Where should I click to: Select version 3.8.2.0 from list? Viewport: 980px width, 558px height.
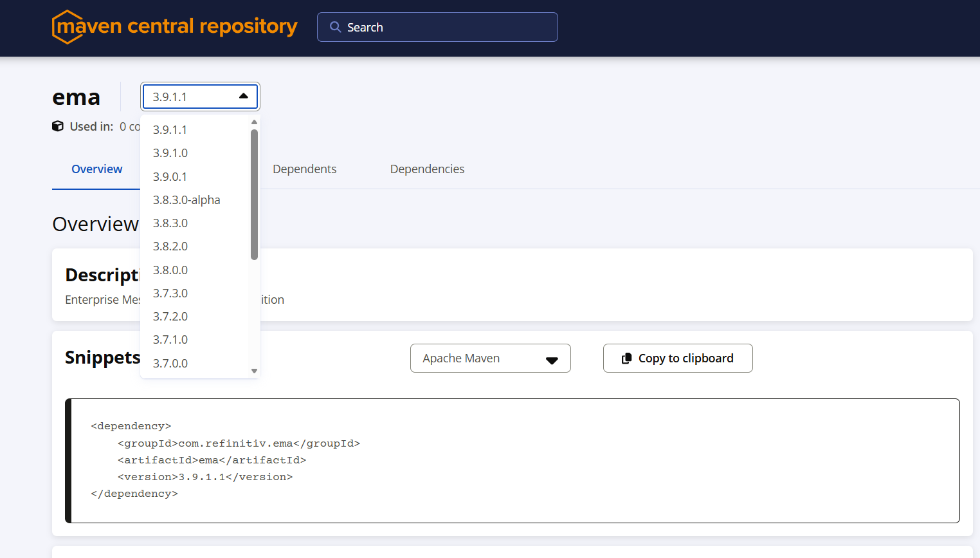(195, 246)
